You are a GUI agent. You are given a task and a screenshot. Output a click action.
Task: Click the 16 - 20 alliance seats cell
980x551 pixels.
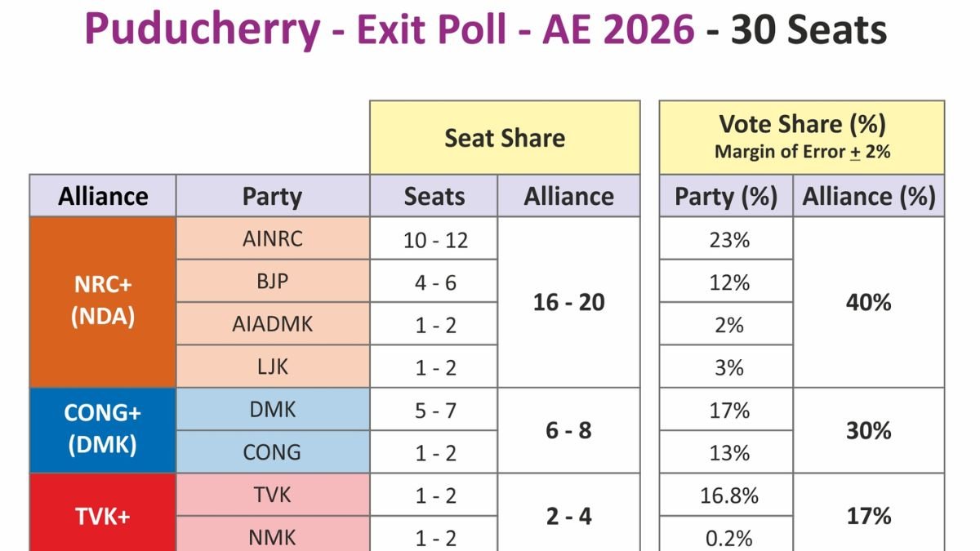tap(568, 302)
